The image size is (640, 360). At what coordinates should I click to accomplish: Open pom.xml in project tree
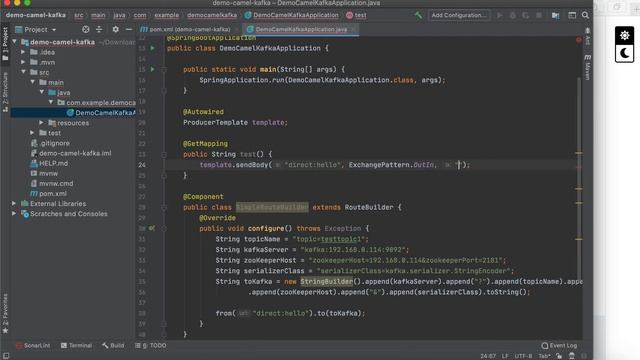(49, 193)
